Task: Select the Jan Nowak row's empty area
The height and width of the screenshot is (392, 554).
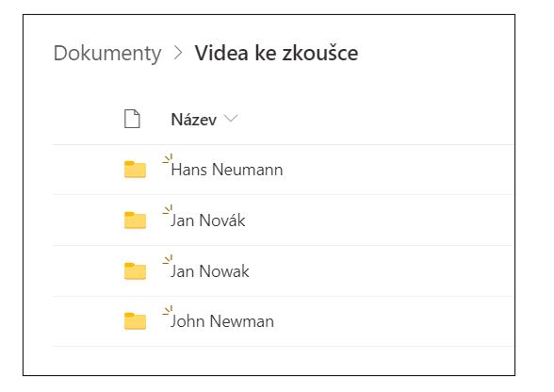Action: click(382, 271)
